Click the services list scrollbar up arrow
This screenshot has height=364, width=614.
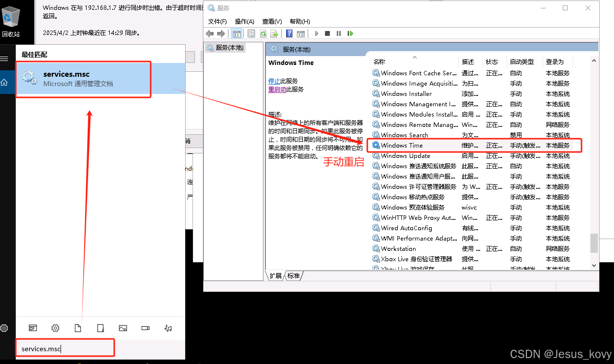[x=594, y=61]
